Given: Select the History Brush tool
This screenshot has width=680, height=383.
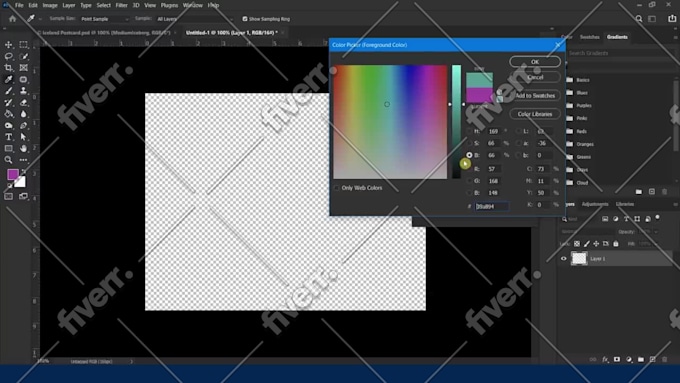Looking at the screenshot, I should (x=8, y=102).
